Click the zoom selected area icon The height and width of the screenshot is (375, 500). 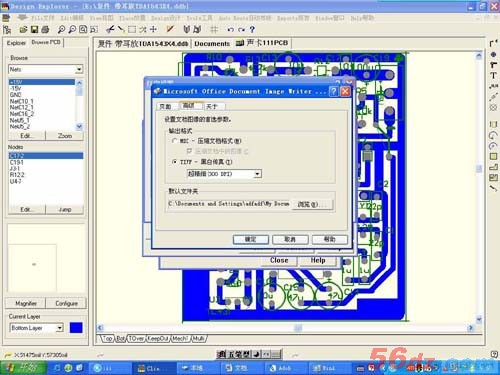94,30
